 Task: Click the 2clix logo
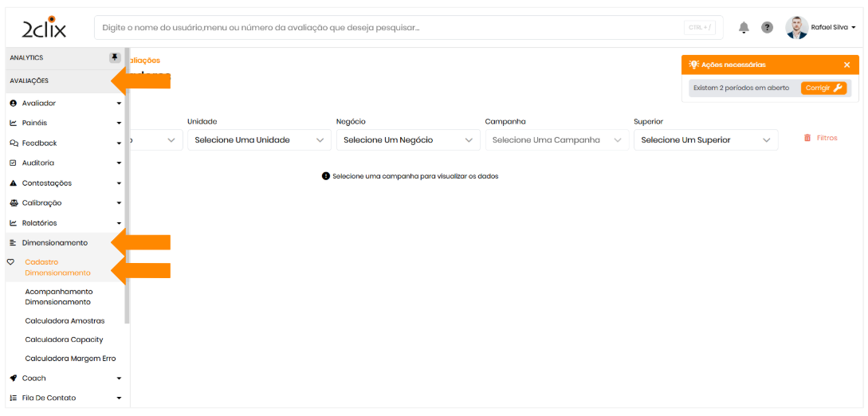[x=44, y=29]
